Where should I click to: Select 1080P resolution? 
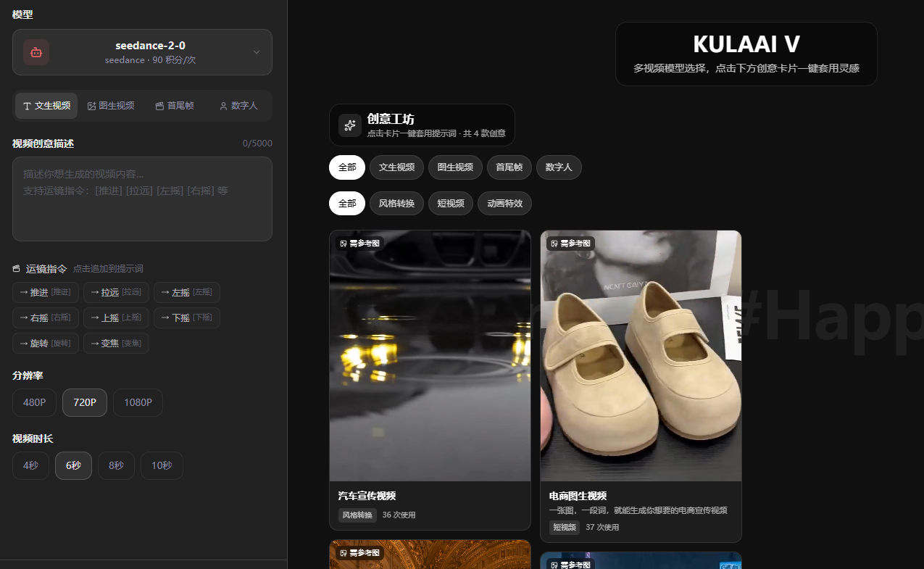click(138, 403)
